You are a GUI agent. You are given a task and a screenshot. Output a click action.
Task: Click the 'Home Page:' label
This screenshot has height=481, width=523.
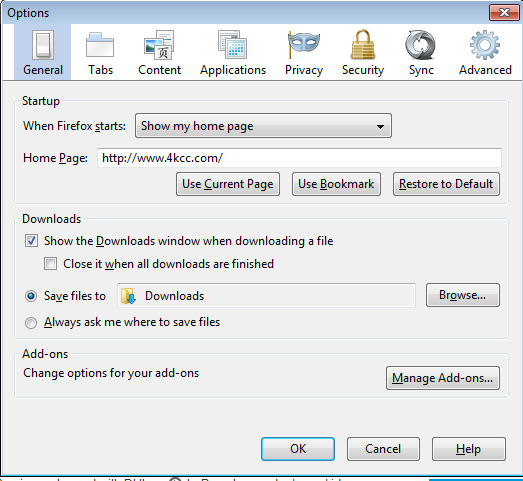55,158
